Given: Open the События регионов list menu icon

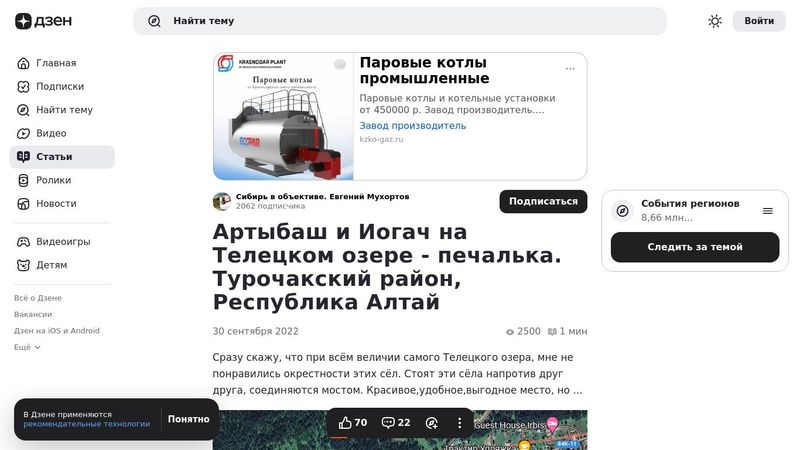Looking at the screenshot, I should click(x=767, y=211).
